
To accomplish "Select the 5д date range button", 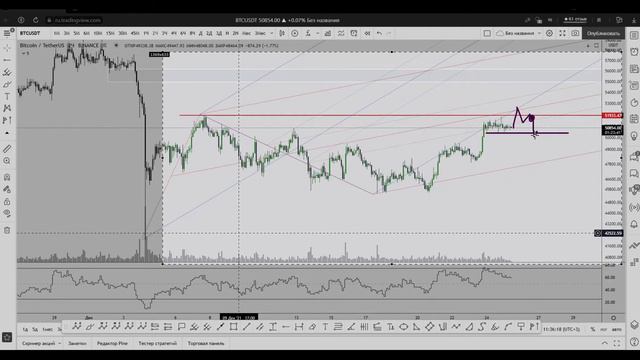I will click(35, 329).
